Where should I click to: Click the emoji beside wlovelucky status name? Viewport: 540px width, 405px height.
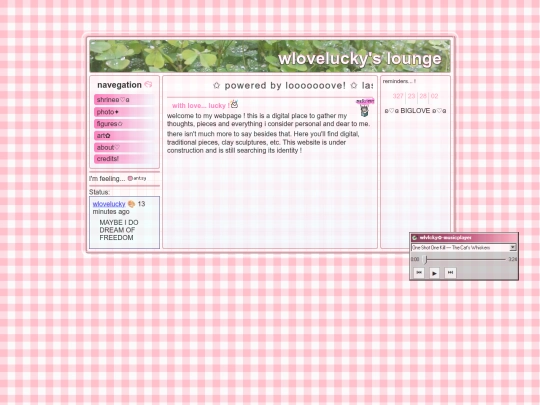pos(131,204)
